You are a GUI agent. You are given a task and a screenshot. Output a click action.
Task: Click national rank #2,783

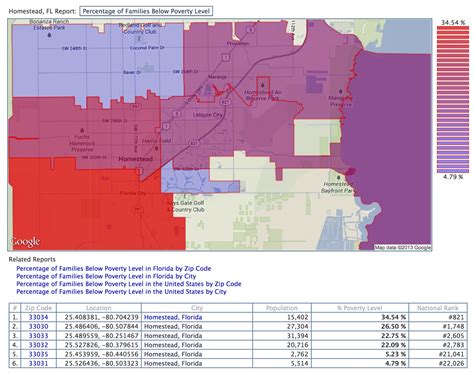(x=453, y=345)
